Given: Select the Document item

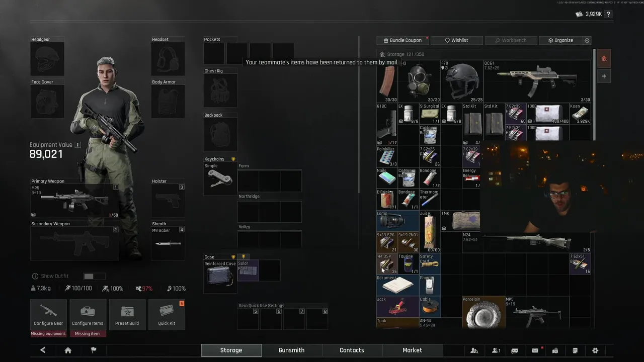Looking at the screenshot, I should tap(397, 285).
